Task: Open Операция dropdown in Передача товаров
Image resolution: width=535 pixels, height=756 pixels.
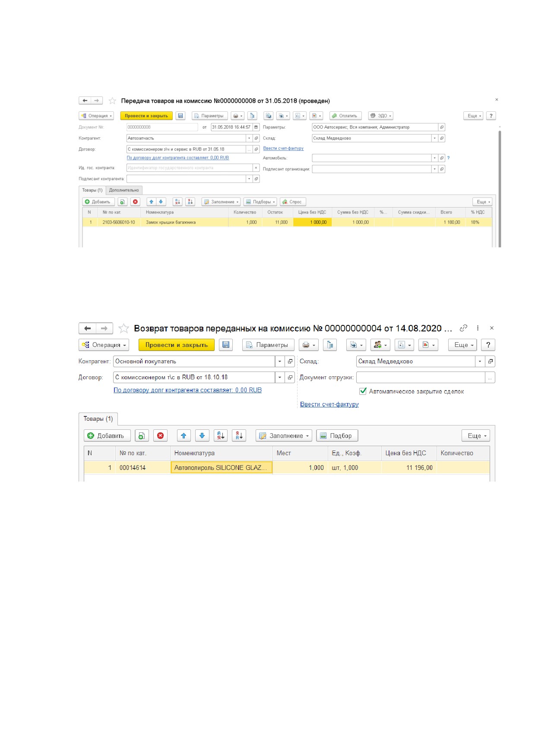Action: 96,116
